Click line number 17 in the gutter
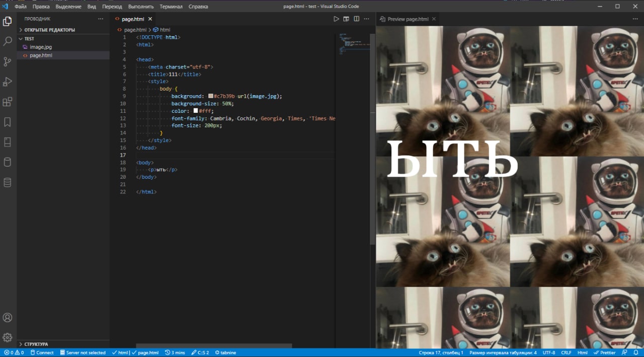This screenshot has width=644, height=357. click(123, 155)
